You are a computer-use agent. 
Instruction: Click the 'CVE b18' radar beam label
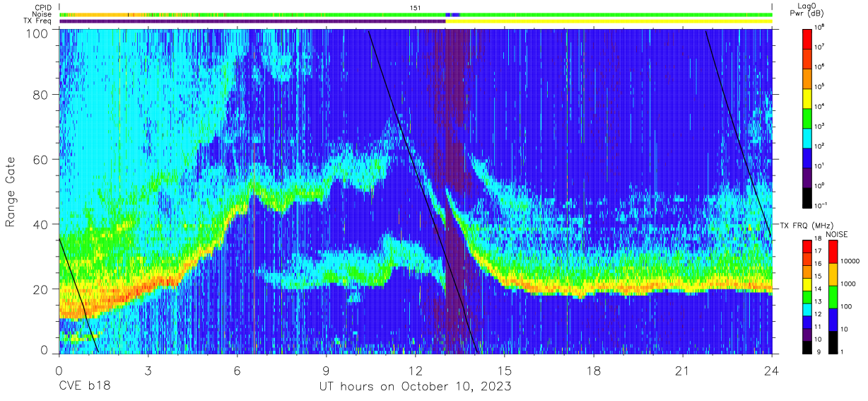[x=84, y=387]
